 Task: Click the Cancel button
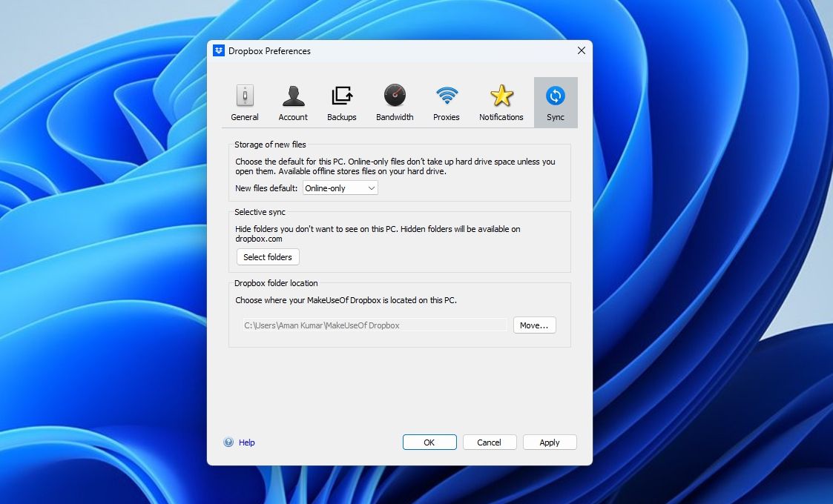[490, 442]
